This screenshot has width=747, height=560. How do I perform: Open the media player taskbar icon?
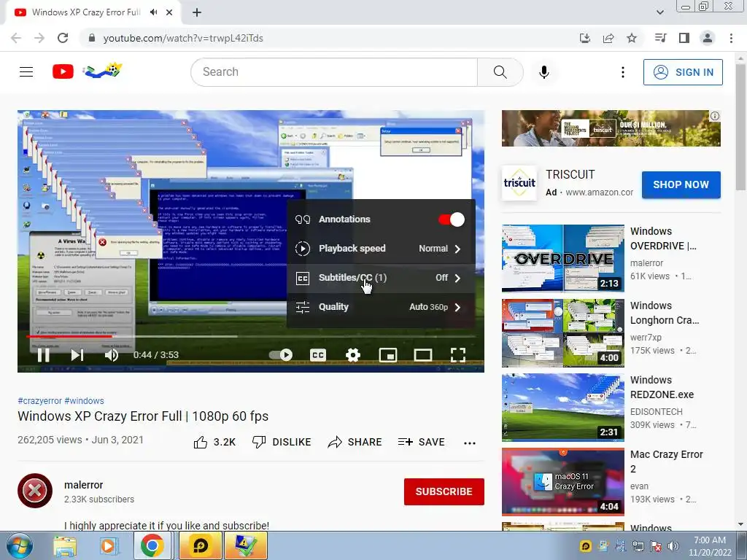(108, 545)
